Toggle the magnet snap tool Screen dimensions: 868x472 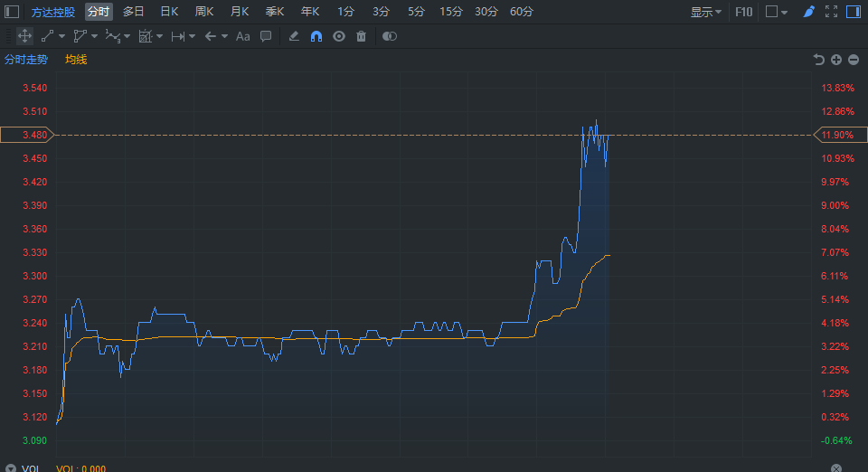[316, 36]
